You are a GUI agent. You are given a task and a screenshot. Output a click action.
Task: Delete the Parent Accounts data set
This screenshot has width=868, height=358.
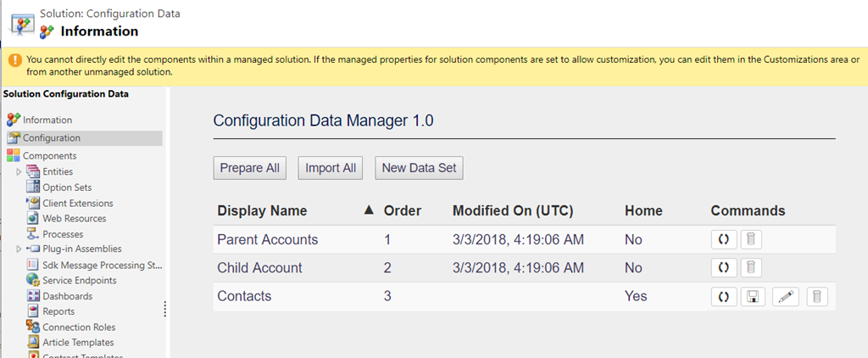tap(750, 239)
